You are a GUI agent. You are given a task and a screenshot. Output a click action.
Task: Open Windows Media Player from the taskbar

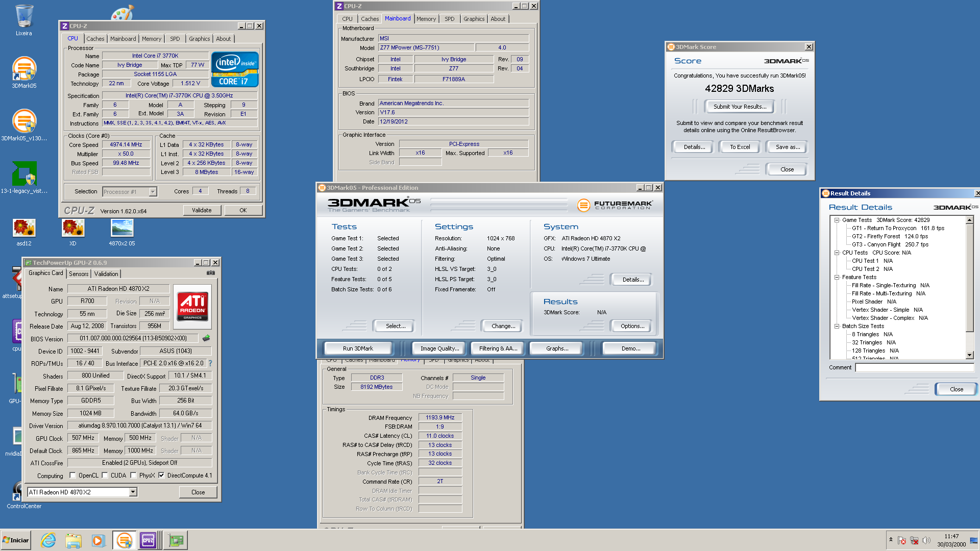point(98,540)
